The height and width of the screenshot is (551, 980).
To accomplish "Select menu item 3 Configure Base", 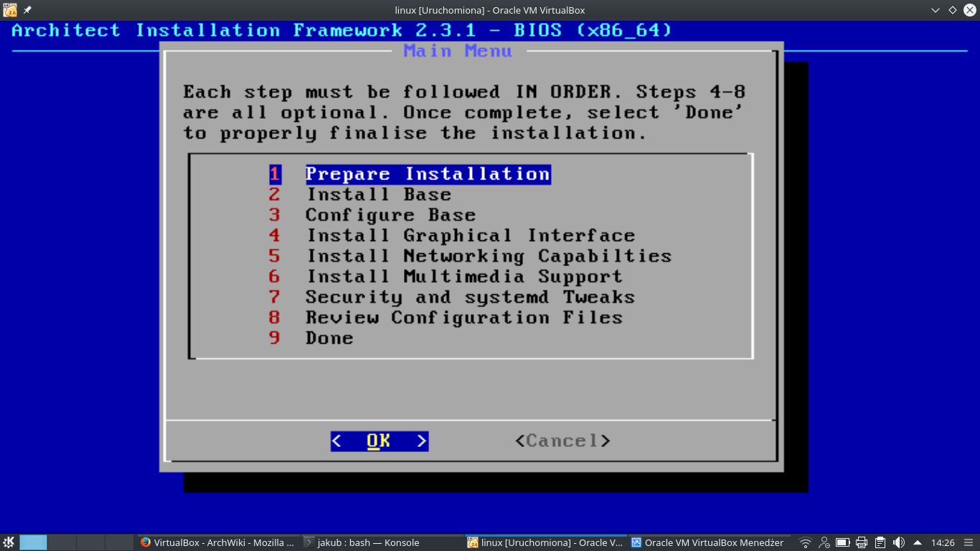I will (x=372, y=215).
